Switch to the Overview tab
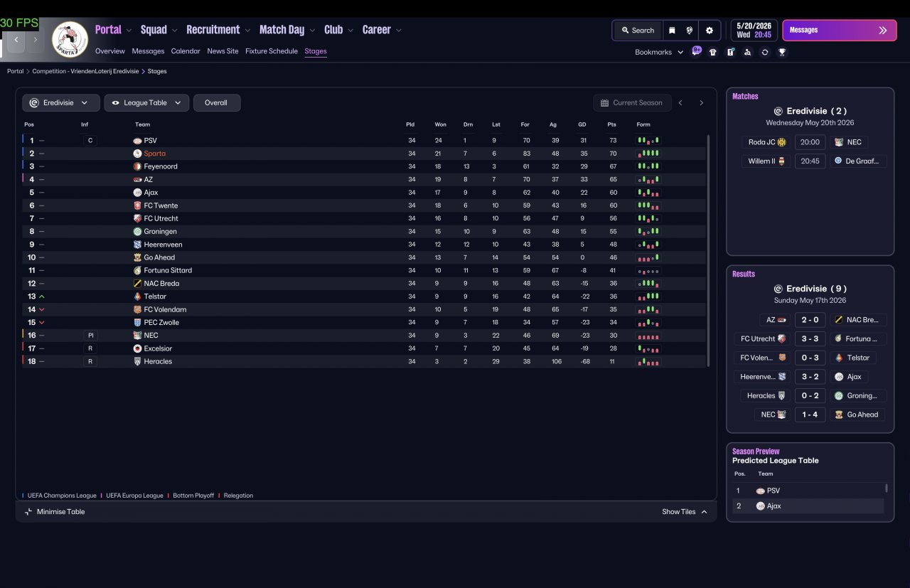This screenshot has width=910, height=588. point(110,51)
